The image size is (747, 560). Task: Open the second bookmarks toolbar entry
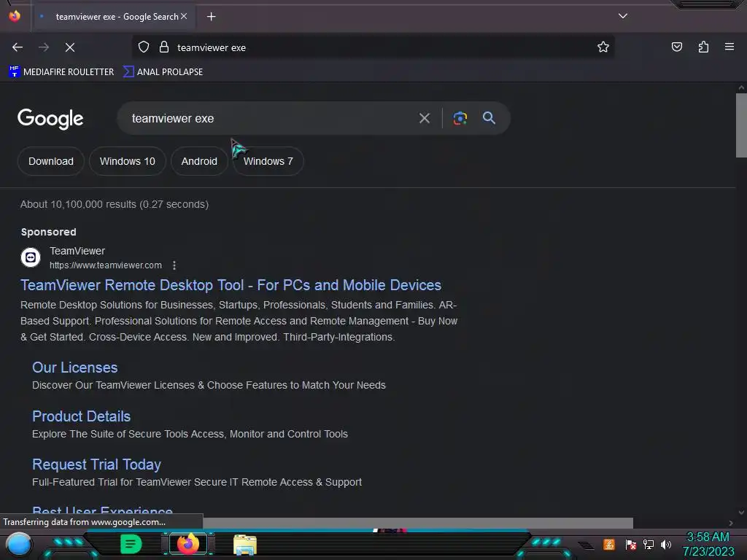pos(163,72)
